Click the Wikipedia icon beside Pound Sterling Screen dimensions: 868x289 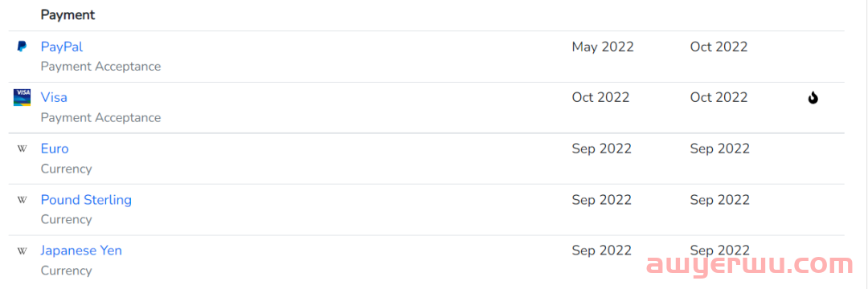23,199
